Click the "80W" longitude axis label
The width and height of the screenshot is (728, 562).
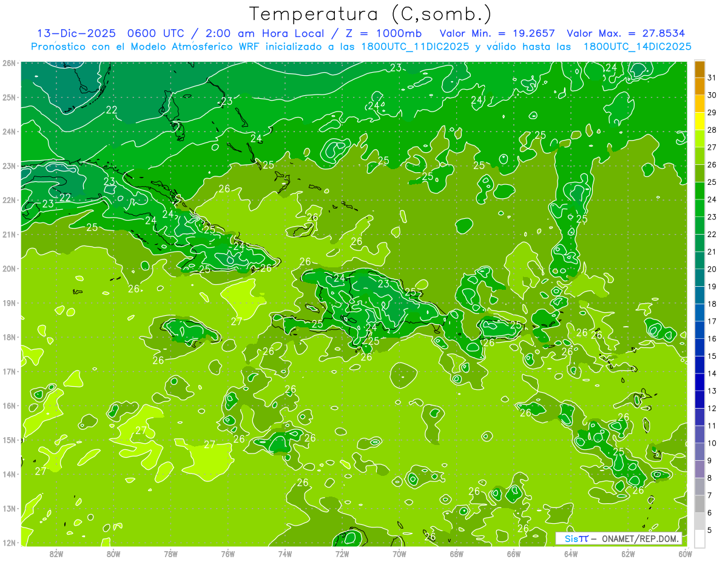(x=113, y=554)
